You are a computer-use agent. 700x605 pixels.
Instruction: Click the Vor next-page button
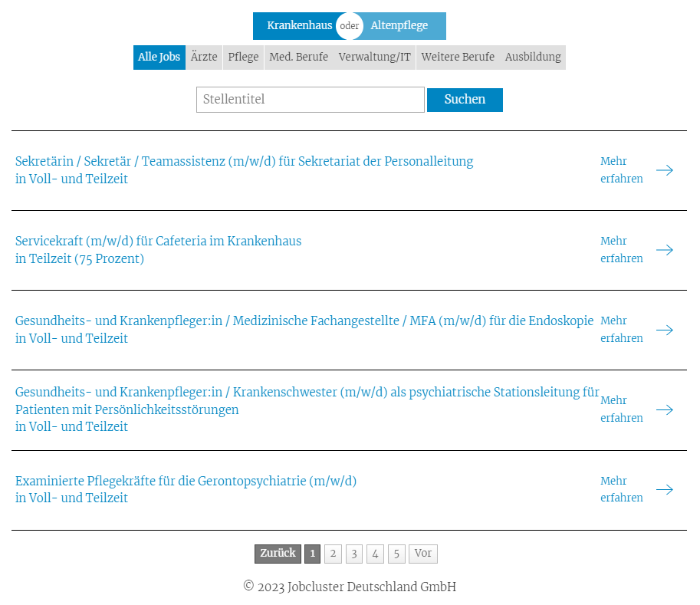coord(422,554)
